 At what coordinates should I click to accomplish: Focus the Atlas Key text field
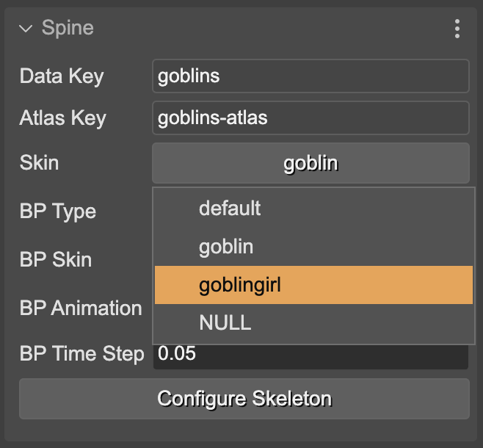tap(310, 118)
